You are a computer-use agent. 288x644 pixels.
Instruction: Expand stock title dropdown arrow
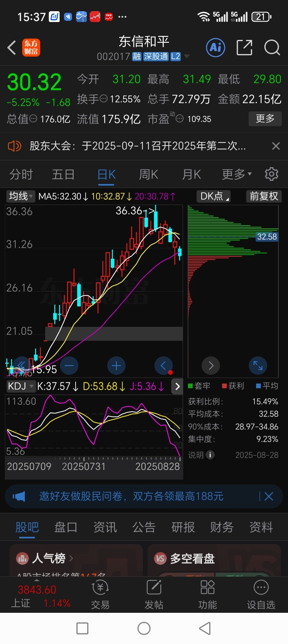pyautogui.click(x=187, y=57)
